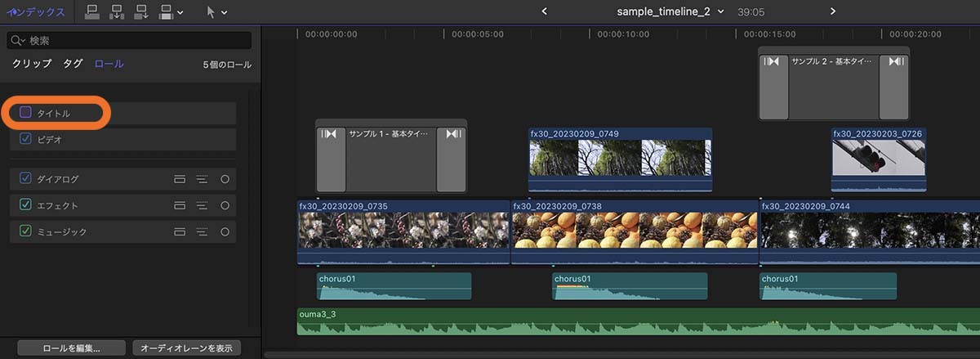Open the sample_timeline_2 project dropdown
This screenshot has width=980, height=359.
pos(670,11)
